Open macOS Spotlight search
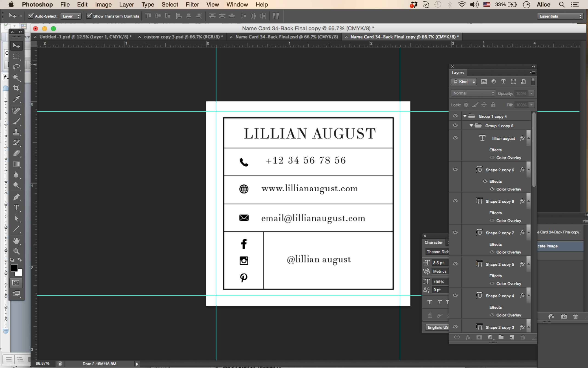This screenshot has width=588, height=368. [x=562, y=4]
